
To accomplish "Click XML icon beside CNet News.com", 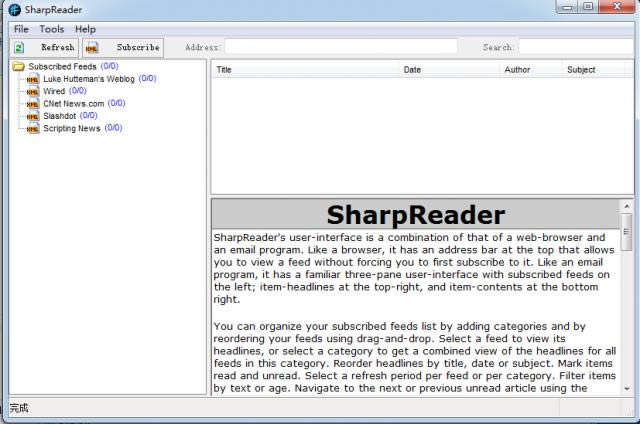I will [33, 104].
